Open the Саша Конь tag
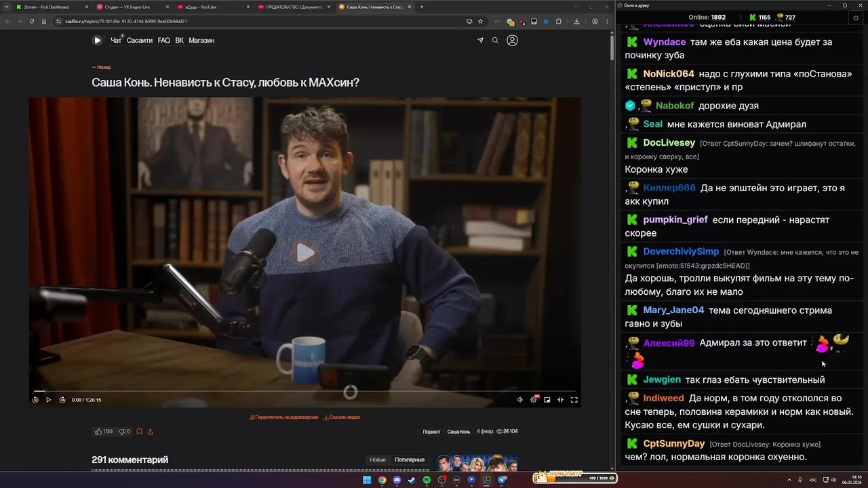The height and width of the screenshot is (488, 868). [458, 432]
